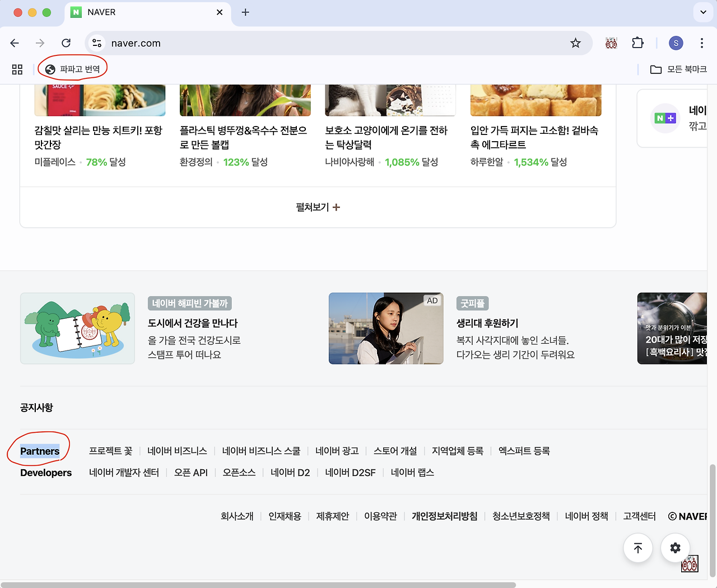Open the 모든 북마크 folder

(x=678, y=69)
